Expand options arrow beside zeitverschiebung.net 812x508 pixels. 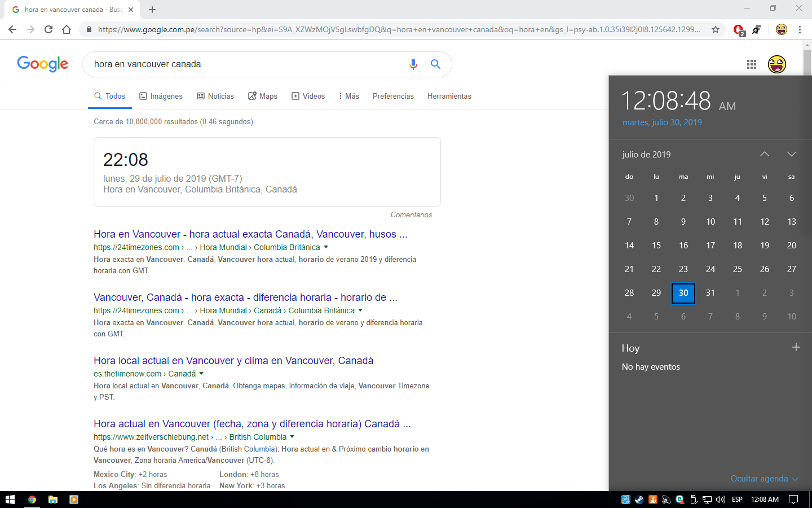click(292, 437)
